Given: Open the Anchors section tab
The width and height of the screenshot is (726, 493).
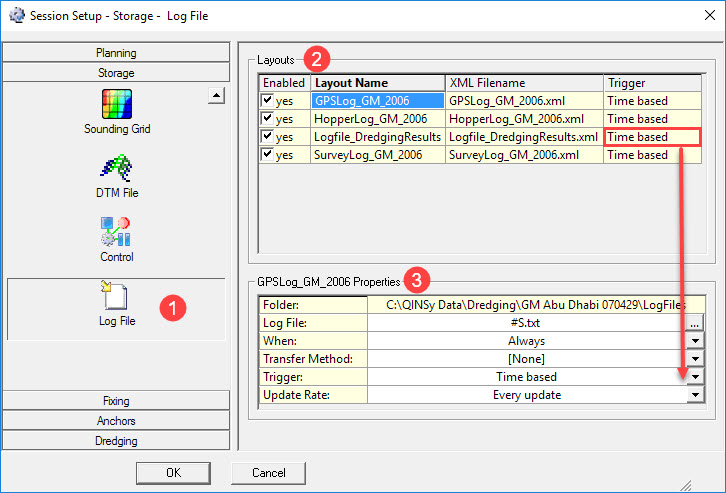Looking at the screenshot, I should pyautogui.click(x=116, y=421).
